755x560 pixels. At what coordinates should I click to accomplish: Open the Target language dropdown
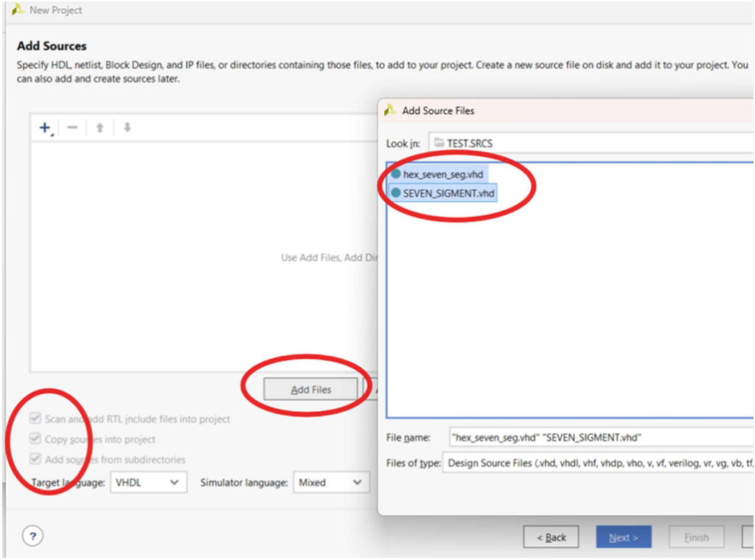[147, 483]
